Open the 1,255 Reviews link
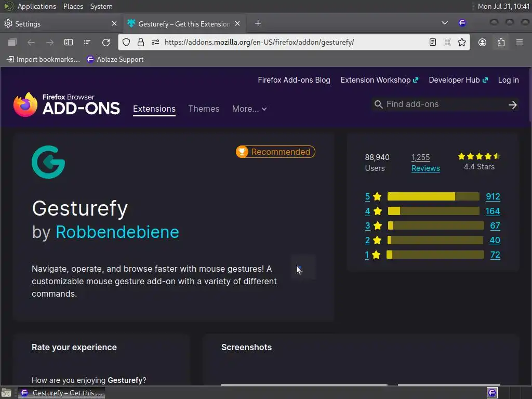The image size is (532, 399). (425, 163)
